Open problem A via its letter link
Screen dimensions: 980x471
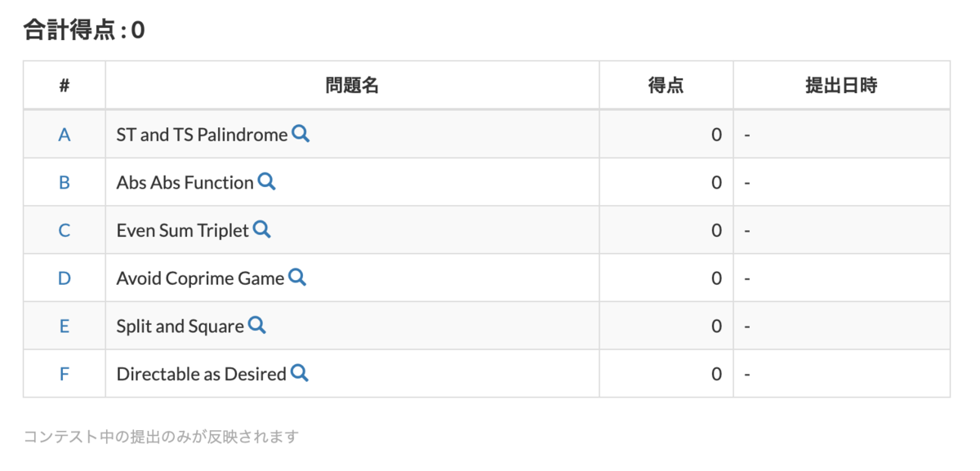pyautogui.click(x=64, y=135)
